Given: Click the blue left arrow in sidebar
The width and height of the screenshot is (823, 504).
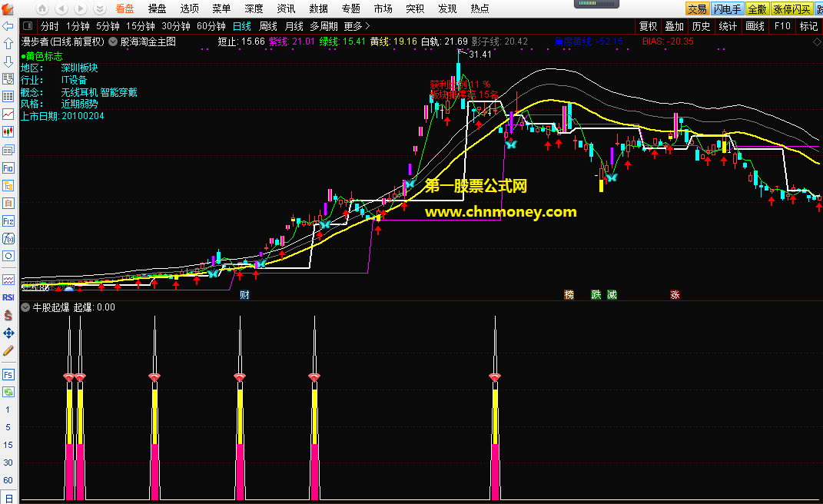Looking at the screenshot, I should pyautogui.click(x=8, y=26).
